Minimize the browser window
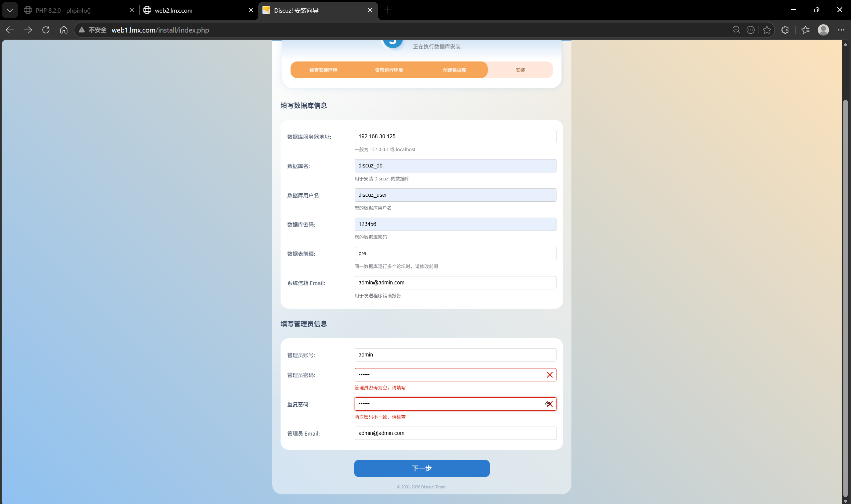The height and width of the screenshot is (504, 851). 793,10
